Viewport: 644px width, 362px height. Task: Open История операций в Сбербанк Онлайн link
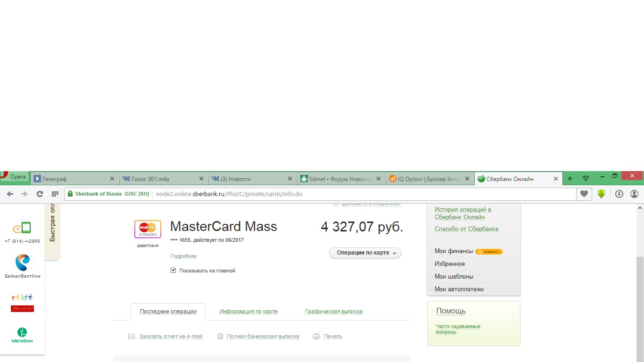[463, 214]
